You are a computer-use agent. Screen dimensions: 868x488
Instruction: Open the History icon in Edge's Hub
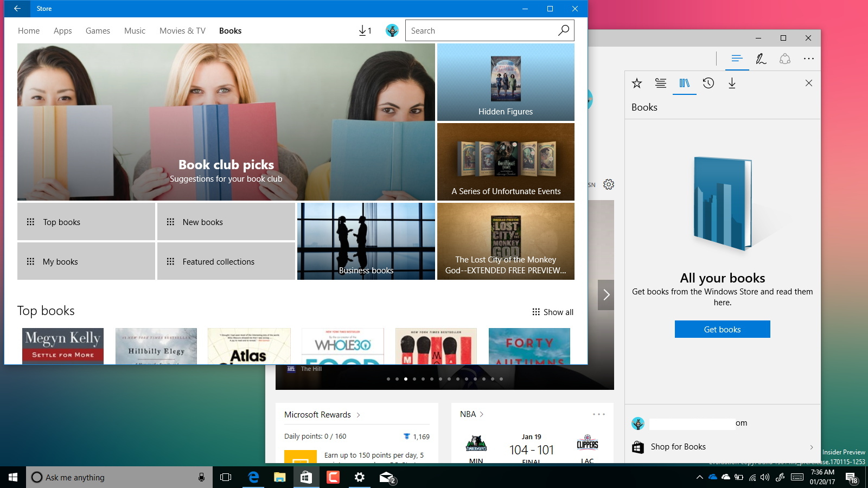point(709,83)
